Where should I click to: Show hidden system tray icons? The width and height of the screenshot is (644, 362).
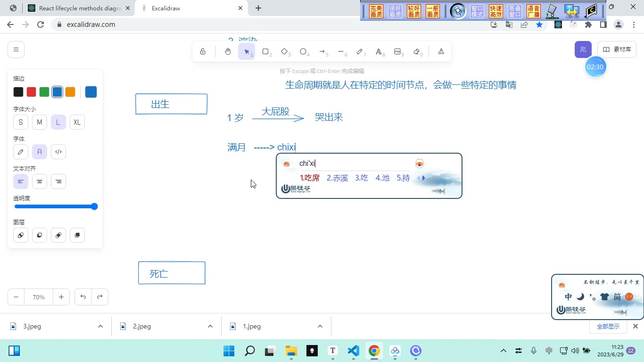coord(504,351)
